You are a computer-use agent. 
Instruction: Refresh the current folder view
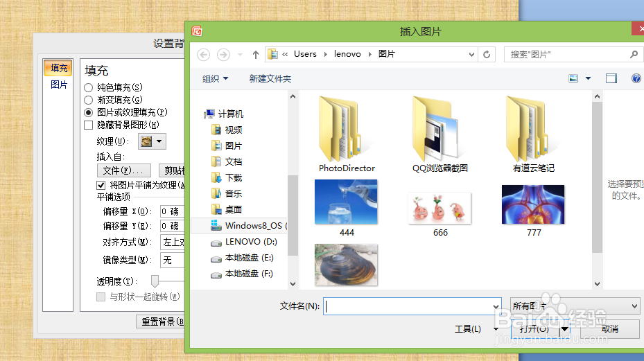(x=487, y=54)
